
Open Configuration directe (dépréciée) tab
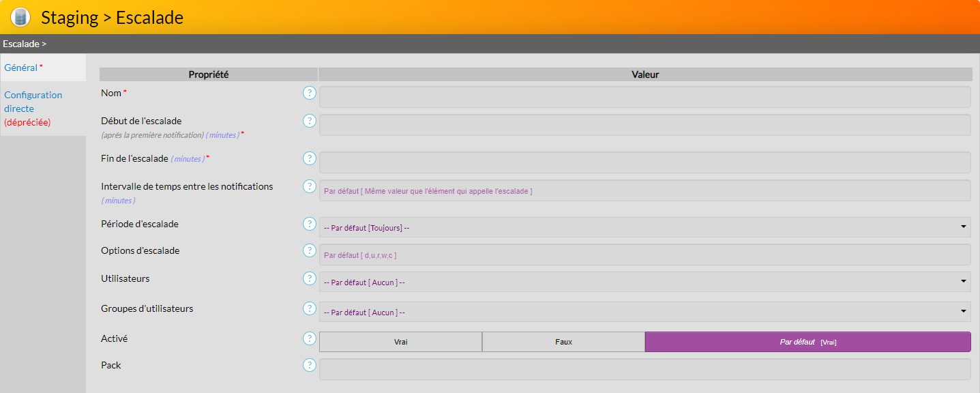click(x=33, y=108)
